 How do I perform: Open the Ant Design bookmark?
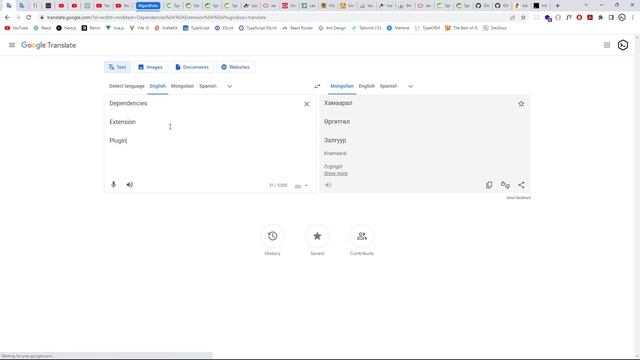pyautogui.click(x=332, y=28)
